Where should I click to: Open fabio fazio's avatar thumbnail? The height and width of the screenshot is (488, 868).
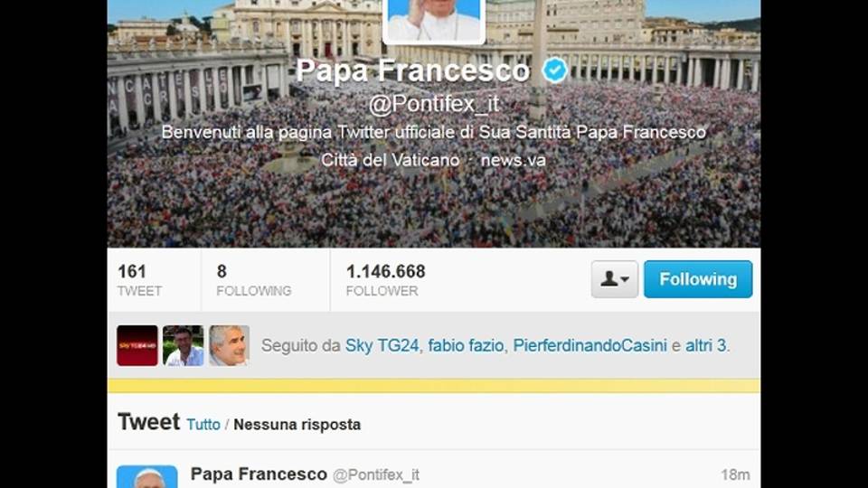(184, 346)
